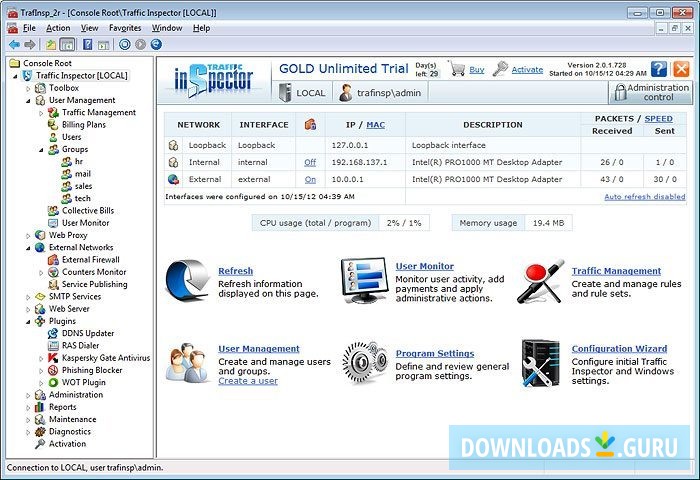This screenshot has width=700, height=480.
Task: Click the Traffic Management large icon
Action: [539, 281]
